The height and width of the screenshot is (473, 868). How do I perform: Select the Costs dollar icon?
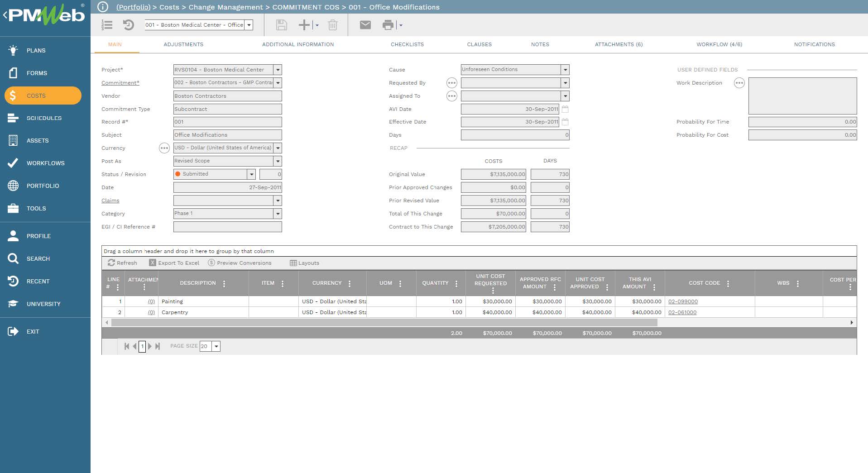pyautogui.click(x=13, y=96)
